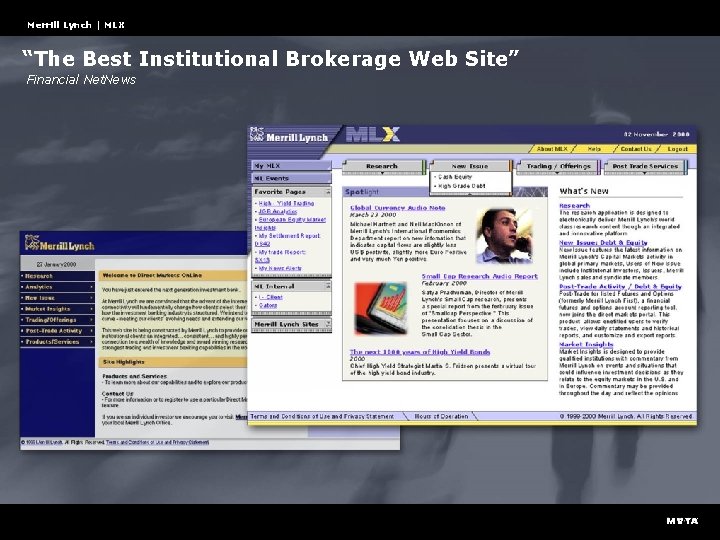Click the Products and Services heading in older site
Image resolution: width=720 pixels, height=540 pixels.
[x=135, y=376]
